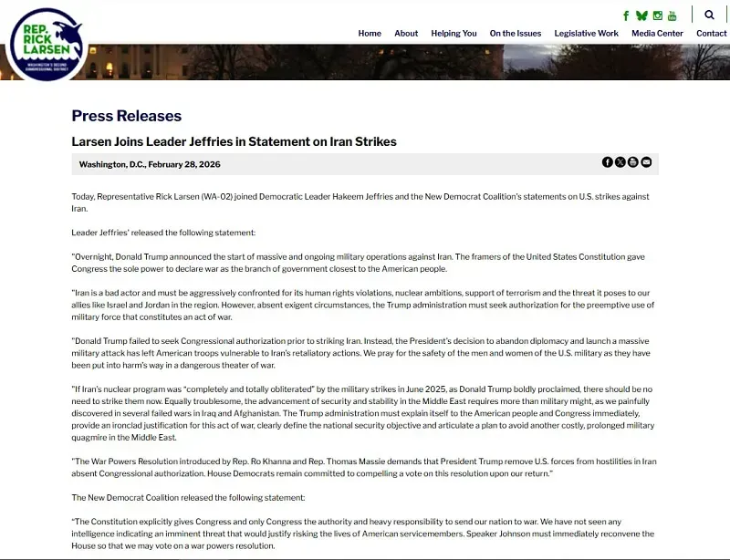Email this press release

(646, 162)
